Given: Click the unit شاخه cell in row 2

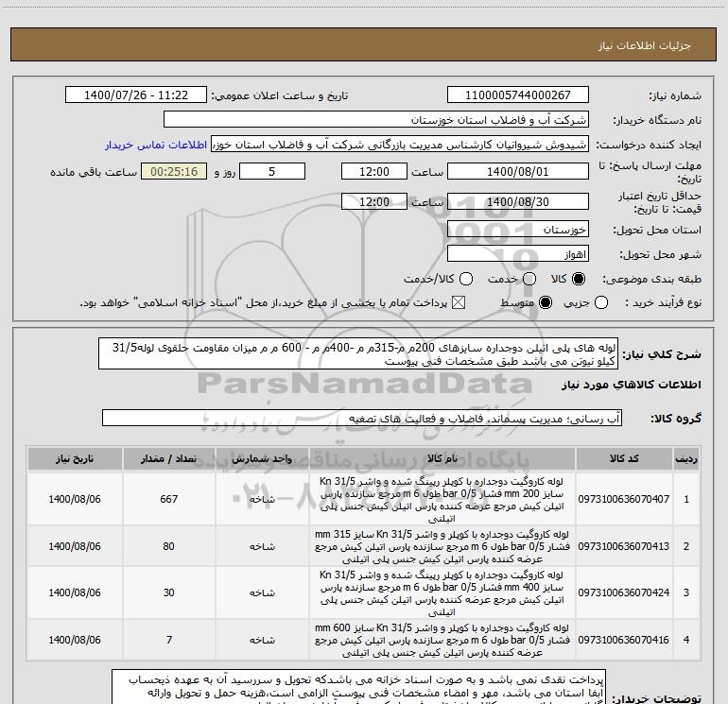Looking at the screenshot, I should 262,546.
